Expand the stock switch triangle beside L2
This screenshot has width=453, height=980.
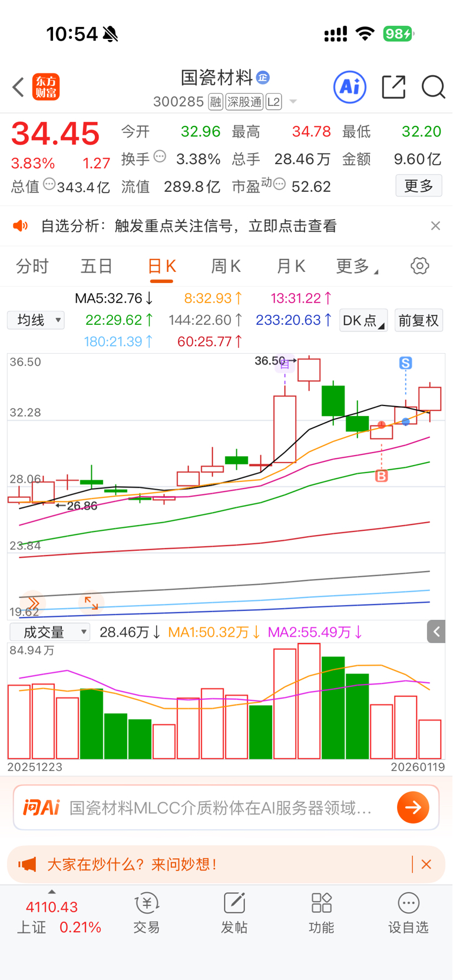coord(293,102)
